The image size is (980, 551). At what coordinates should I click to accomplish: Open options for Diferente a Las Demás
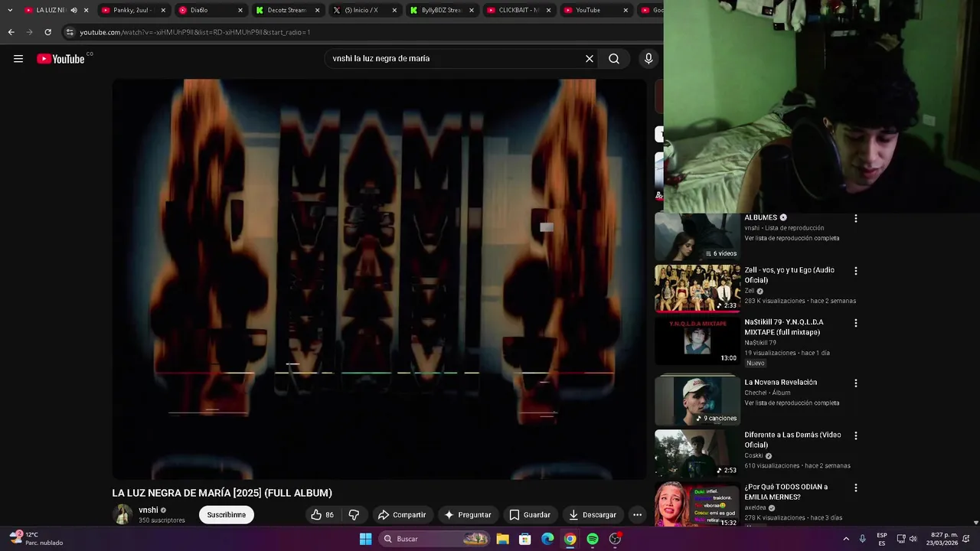coord(856,435)
